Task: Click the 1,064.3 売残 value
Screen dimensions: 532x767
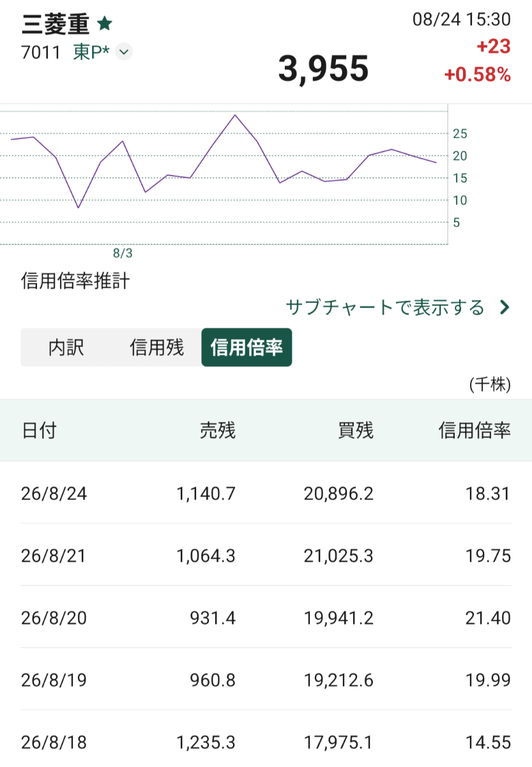Action: (x=206, y=556)
